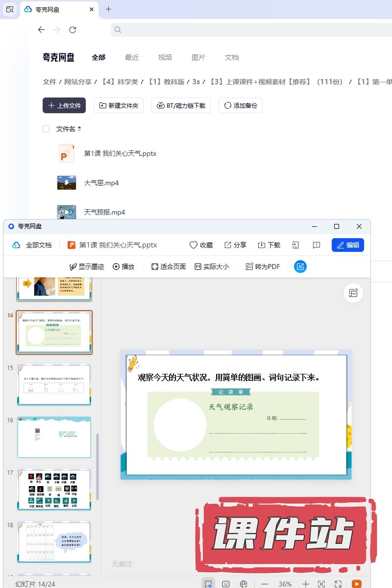392x588 pixels.
Task: Switch to the 视频 tab
Action: click(165, 57)
